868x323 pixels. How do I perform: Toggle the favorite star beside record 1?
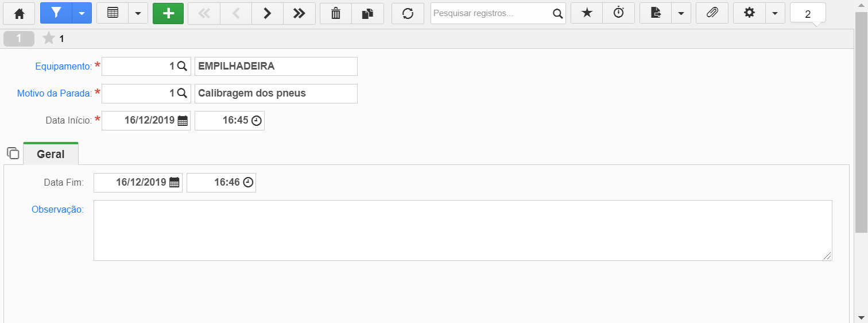click(49, 39)
